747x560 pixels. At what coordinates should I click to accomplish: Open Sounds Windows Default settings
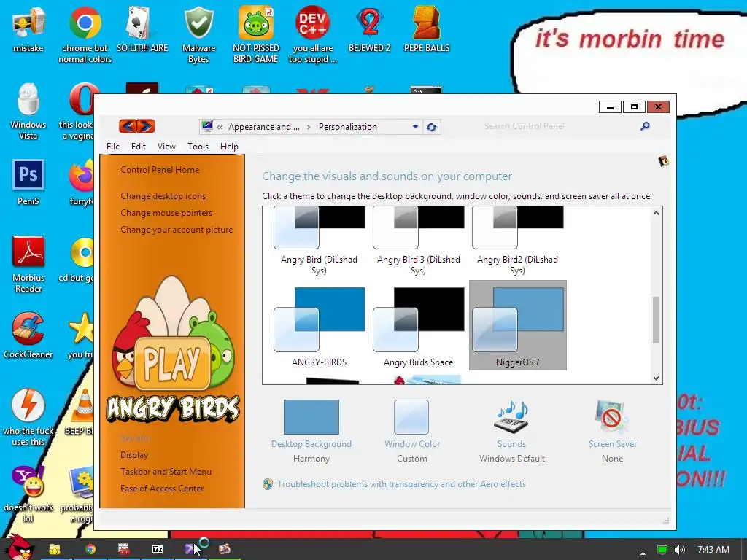pyautogui.click(x=511, y=432)
